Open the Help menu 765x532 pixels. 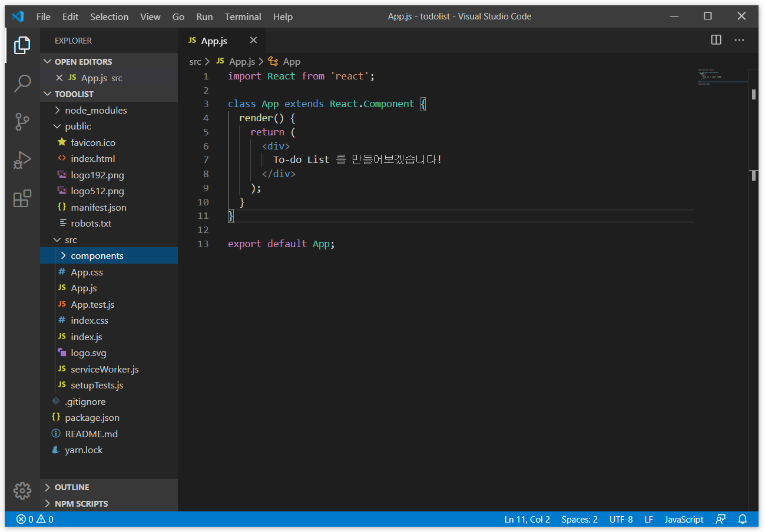[283, 16]
